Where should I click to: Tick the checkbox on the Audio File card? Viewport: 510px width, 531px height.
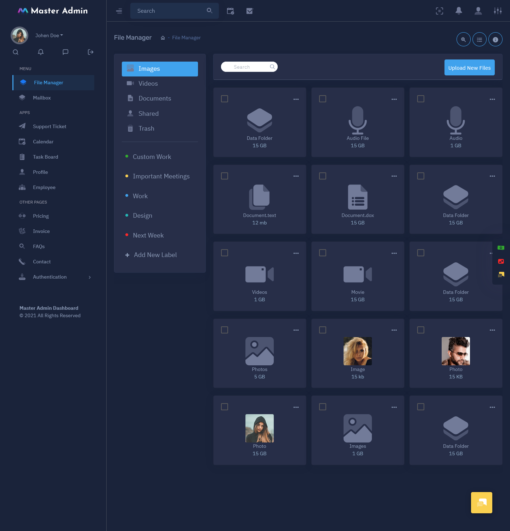coord(323,99)
